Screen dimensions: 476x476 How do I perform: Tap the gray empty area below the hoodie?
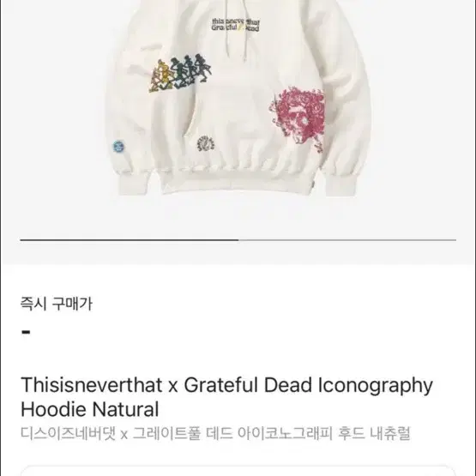pyautogui.click(x=238, y=219)
